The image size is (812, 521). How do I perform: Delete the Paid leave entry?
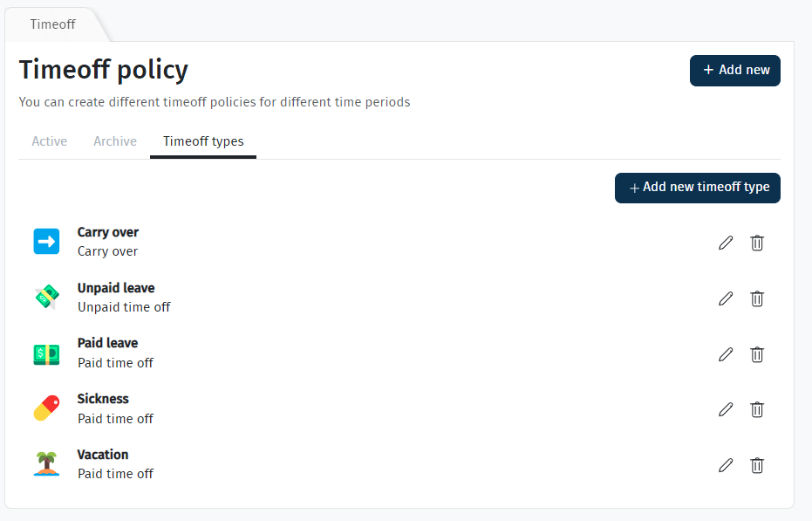click(x=756, y=354)
